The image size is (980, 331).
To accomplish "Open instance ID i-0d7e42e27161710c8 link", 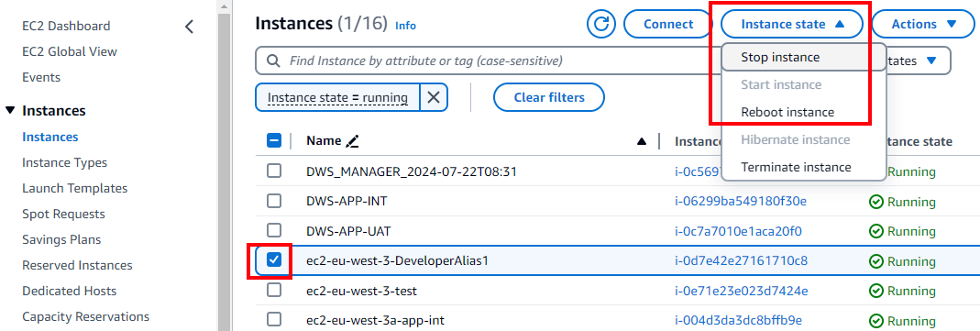I will click(742, 260).
